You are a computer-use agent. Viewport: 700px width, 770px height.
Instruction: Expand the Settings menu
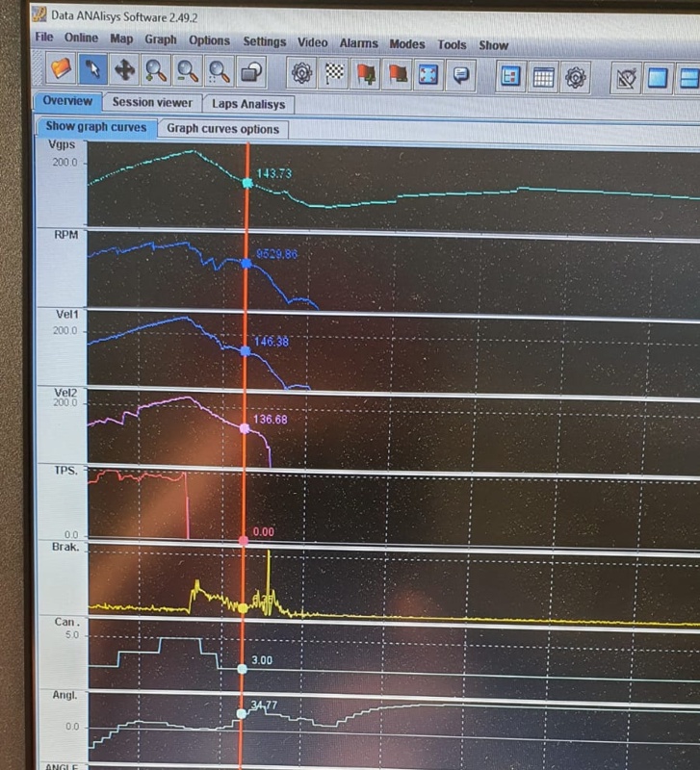[x=264, y=41]
